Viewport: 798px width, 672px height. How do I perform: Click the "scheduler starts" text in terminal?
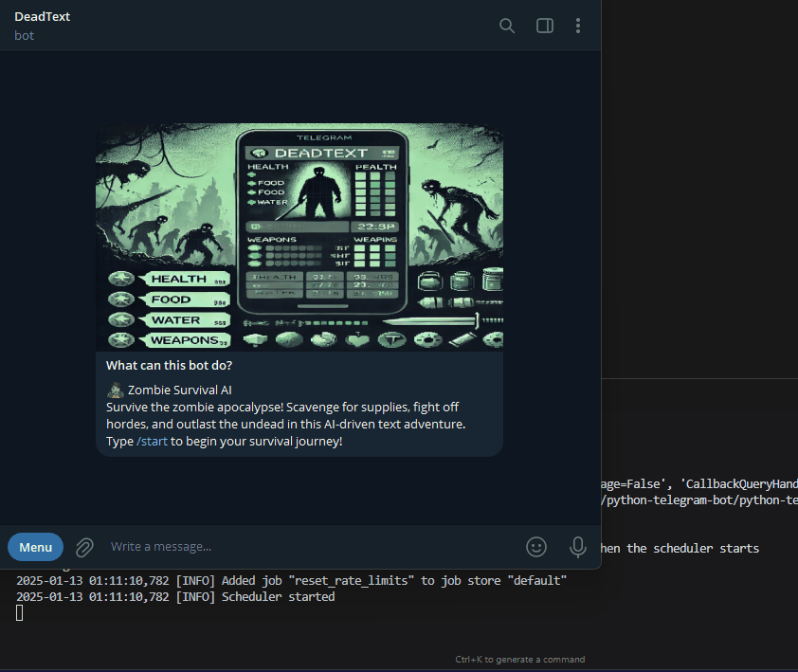[706, 548]
